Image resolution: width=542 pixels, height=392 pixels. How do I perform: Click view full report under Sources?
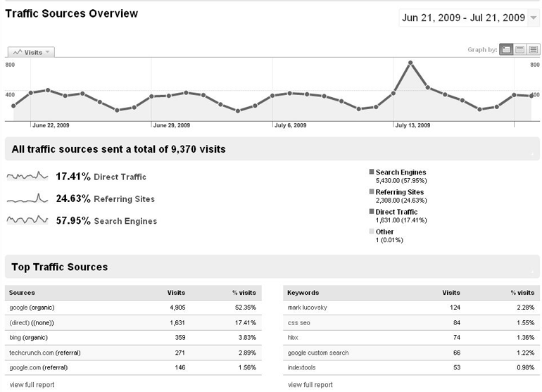coord(32,385)
